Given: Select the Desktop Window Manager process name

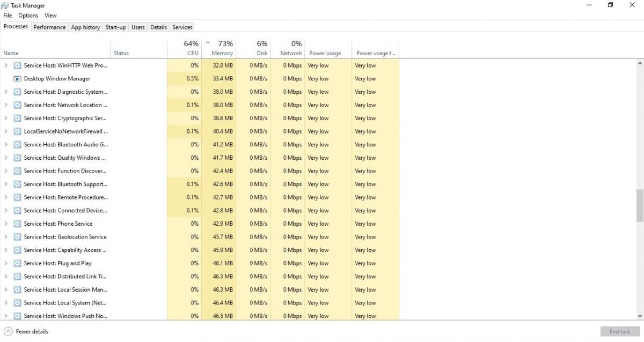Looking at the screenshot, I should (x=57, y=79).
